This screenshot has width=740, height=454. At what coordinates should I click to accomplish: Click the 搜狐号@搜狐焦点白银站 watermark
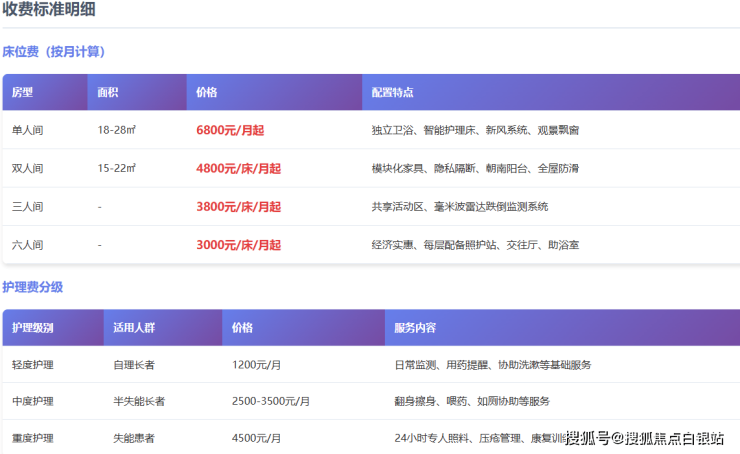tap(644, 438)
